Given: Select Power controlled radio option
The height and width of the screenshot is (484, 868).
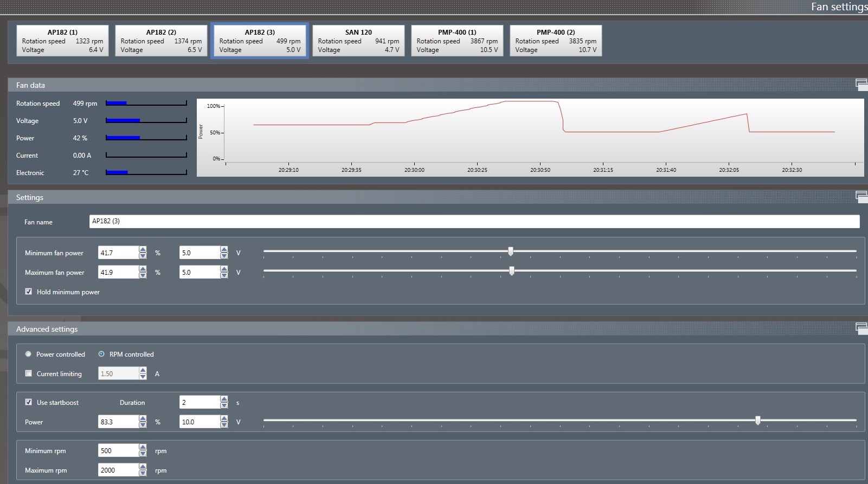Looking at the screenshot, I should coord(29,354).
